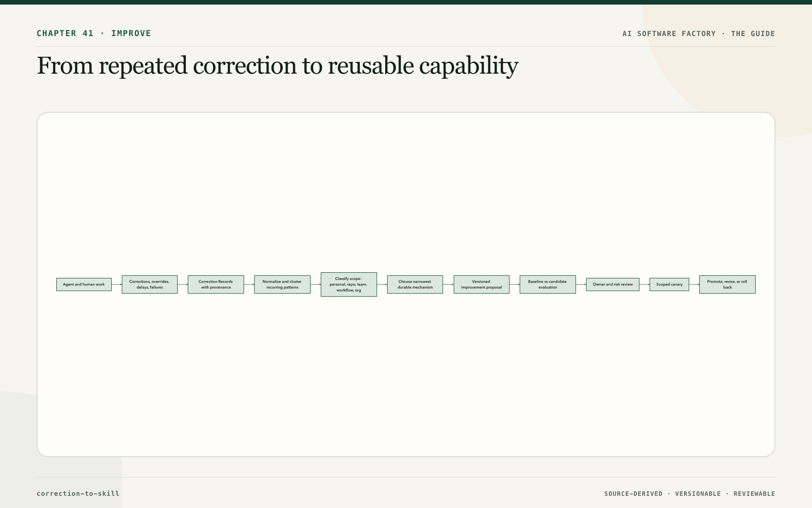Select 'Choose narrowest durable mechanism' box
The image size is (812, 508).
[415, 284]
